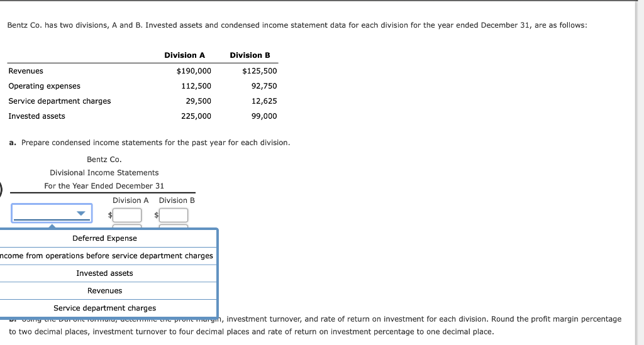Click Division B header in data table
The width and height of the screenshot is (644, 345).
pyautogui.click(x=250, y=55)
